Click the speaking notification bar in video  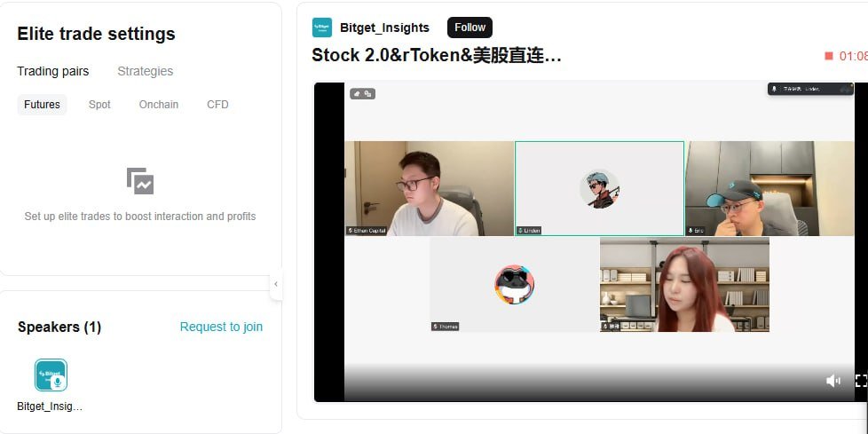pos(810,89)
